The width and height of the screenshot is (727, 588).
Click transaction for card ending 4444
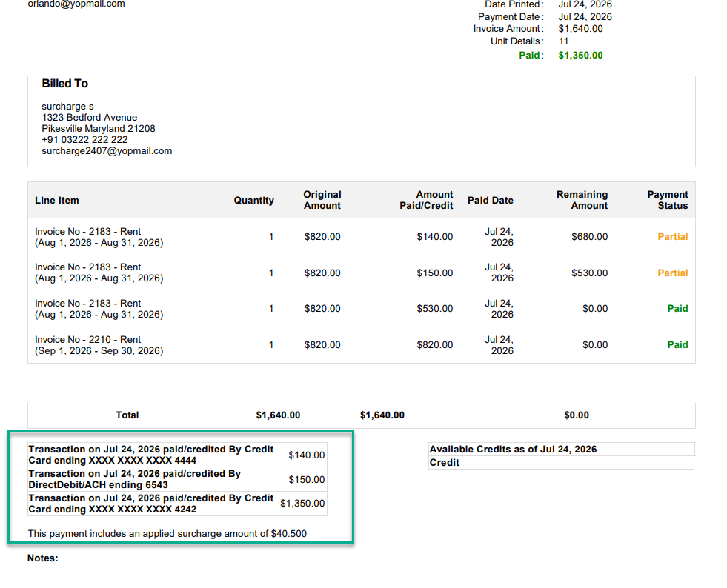[x=150, y=455]
